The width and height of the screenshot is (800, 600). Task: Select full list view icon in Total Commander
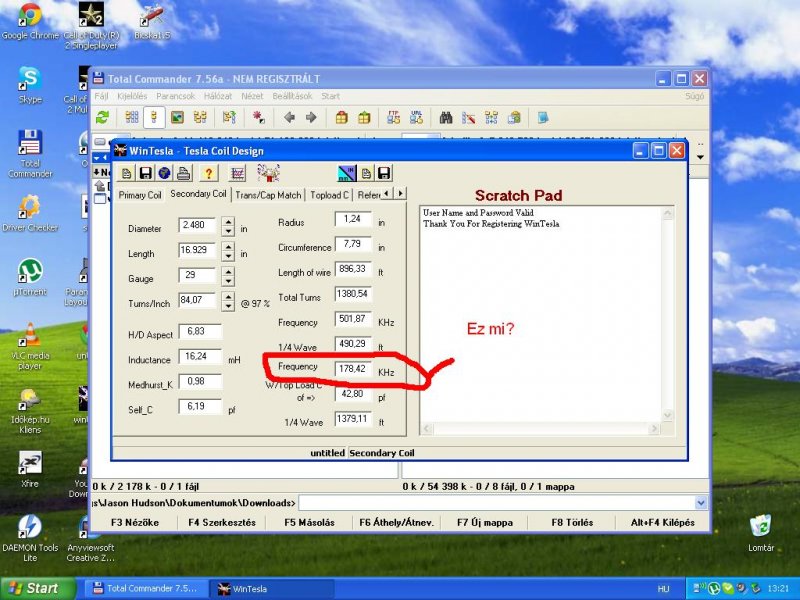point(154,118)
